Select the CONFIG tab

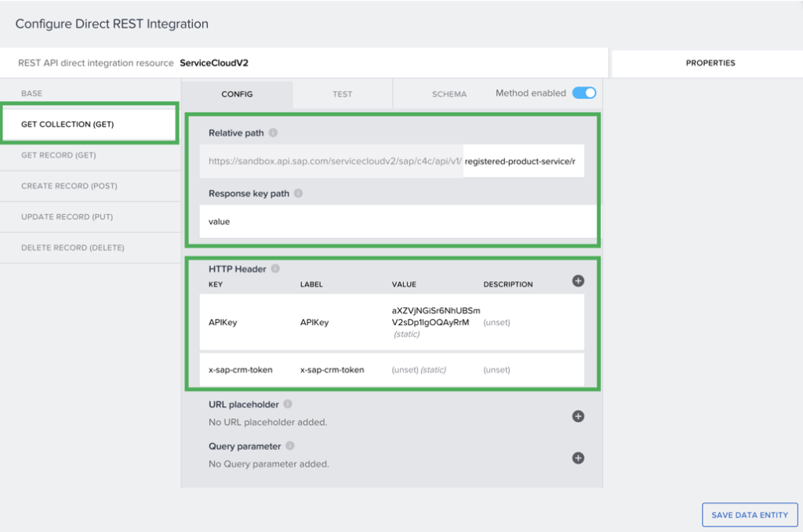coord(237,94)
